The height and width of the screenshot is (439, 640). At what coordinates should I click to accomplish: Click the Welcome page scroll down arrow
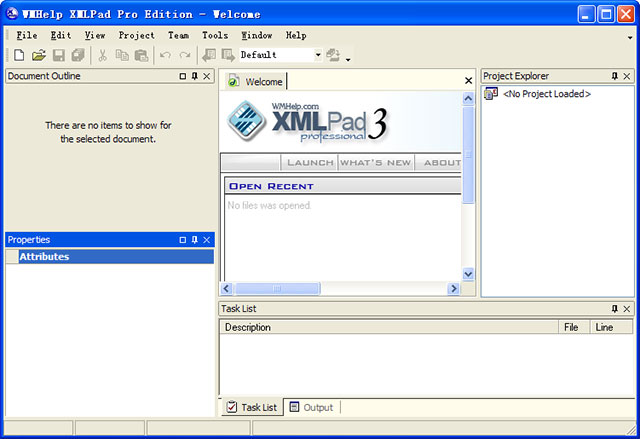click(468, 274)
